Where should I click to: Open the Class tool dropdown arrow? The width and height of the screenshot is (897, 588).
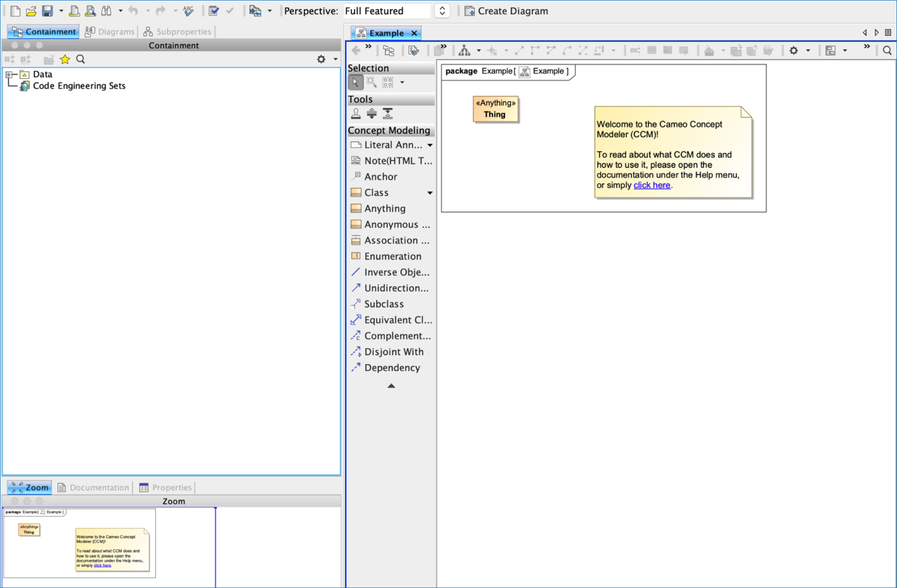click(x=430, y=193)
